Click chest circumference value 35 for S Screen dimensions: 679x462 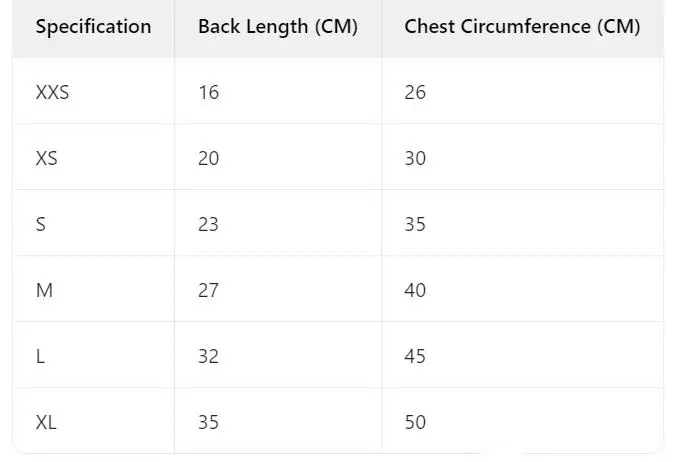[415, 224]
